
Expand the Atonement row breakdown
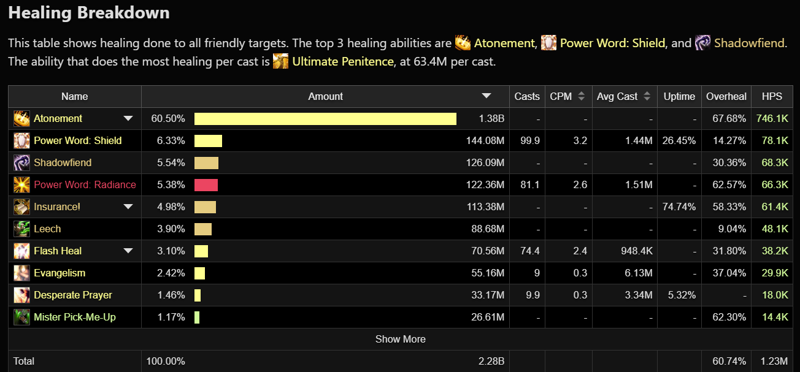128,119
